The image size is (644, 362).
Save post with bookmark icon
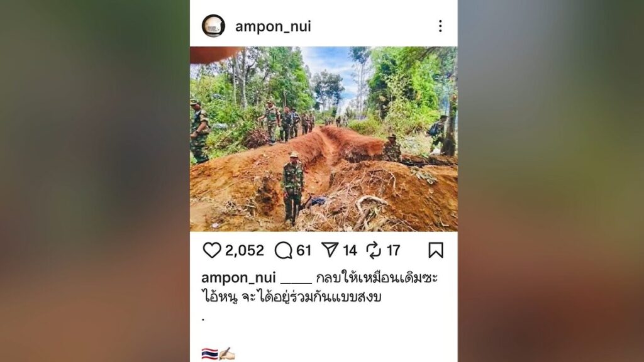[436, 250]
